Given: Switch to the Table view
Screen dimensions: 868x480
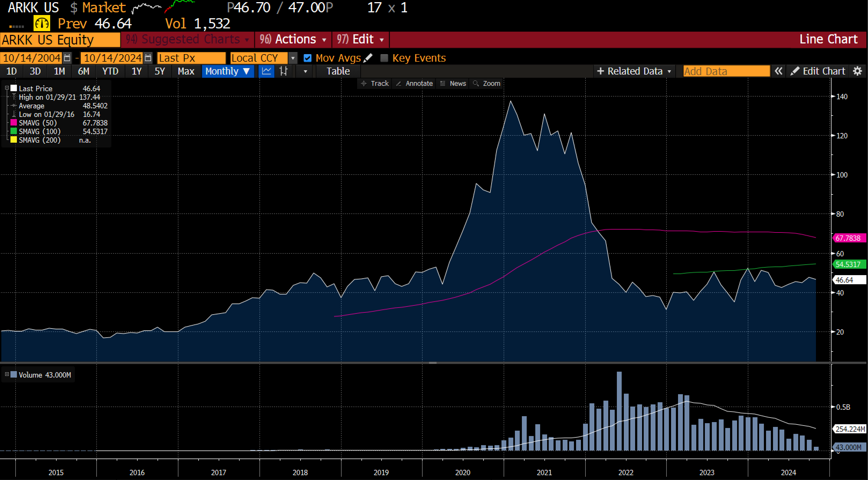Looking at the screenshot, I should click(338, 71).
